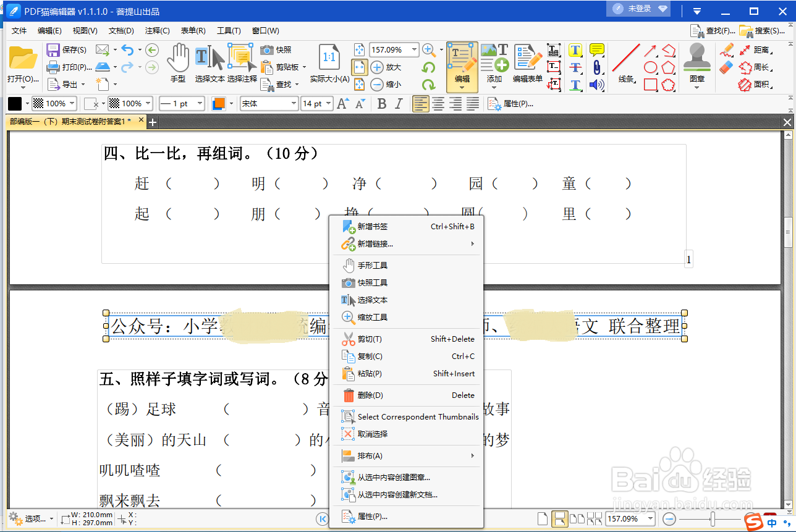The image size is (796, 532).
Task: Set Actual Size (实际大小) view
Action: click(x=329, y=63)
